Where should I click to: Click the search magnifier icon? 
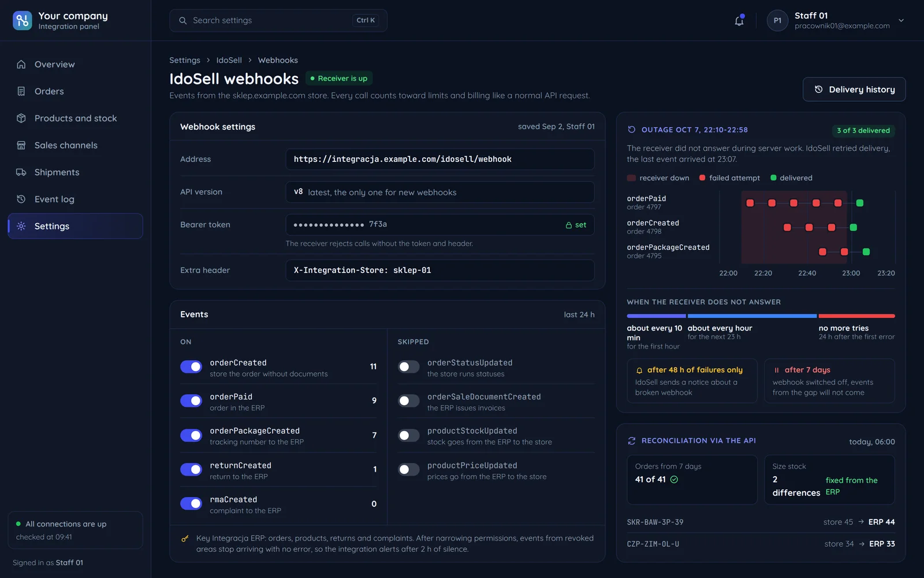coord(182,20)
